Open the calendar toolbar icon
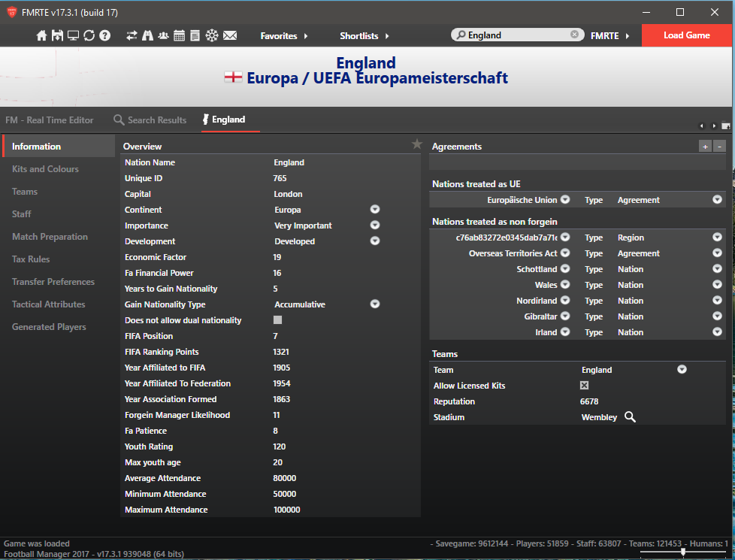Viewport: 735px width, 560px height. tap(179, 35)
